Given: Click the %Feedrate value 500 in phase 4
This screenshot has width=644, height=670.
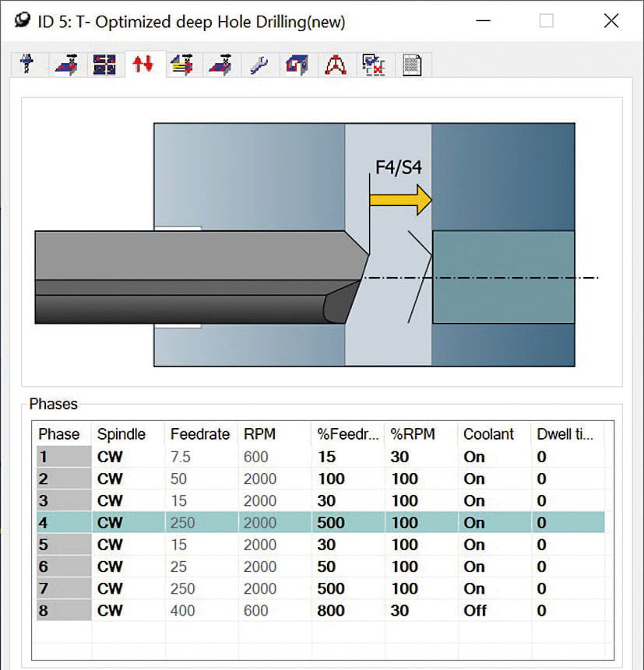Looking at the screenshot, I should [331, 523].
